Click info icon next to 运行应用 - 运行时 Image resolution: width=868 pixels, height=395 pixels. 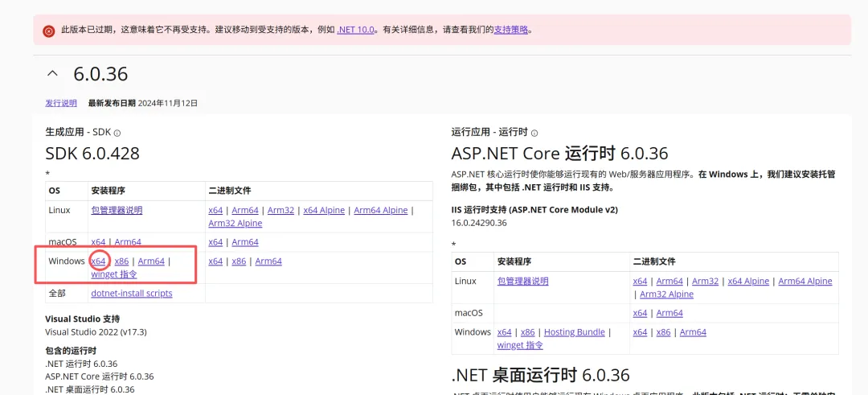tap(534, 133)
